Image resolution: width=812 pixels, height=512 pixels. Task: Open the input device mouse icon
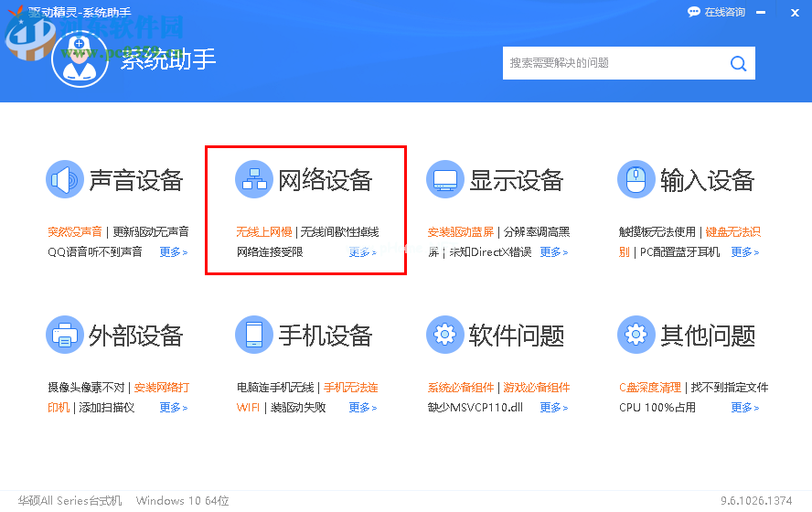click(x=636, y=179)
